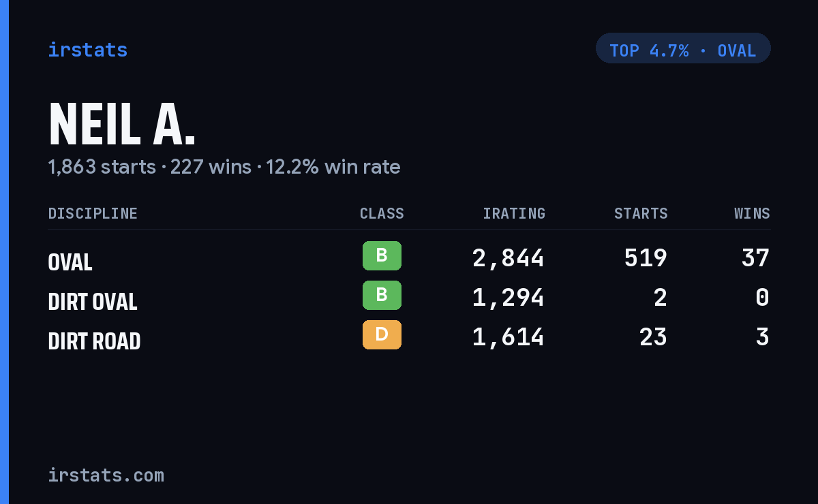The image size is (818, 504).
Task: Click the green B class badge for Dirt Oval
Action: [382, 295]
